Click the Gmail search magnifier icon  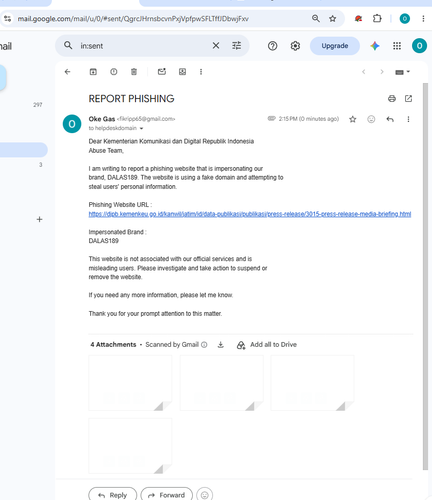(68, 45)
